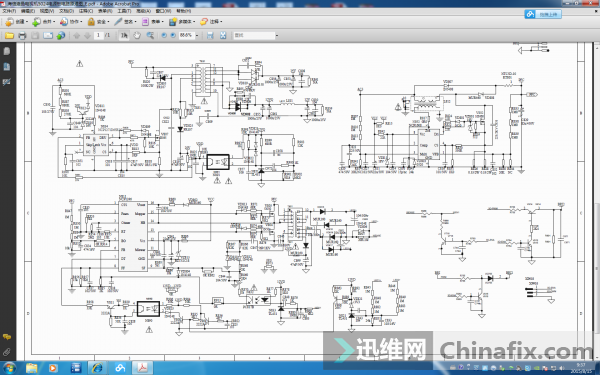This screenshot has width=600, height=375.
Task: Open the find box options arrow
Action: point(277,36)
